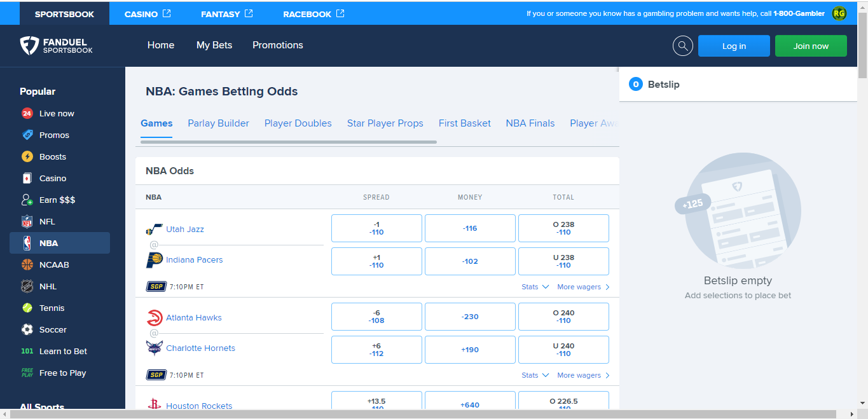
Task: Click the Utah Jazz team logo
Action: [x=154, y=230]
